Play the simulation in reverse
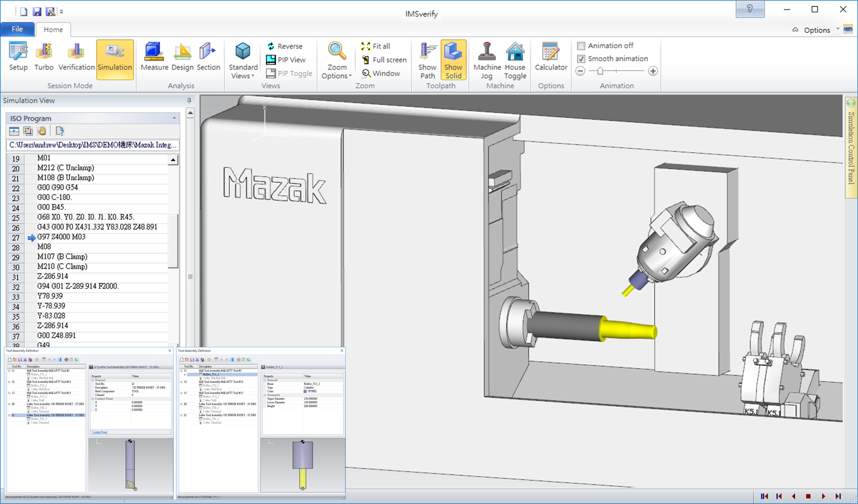858x504 pixels. click(794, 496)
